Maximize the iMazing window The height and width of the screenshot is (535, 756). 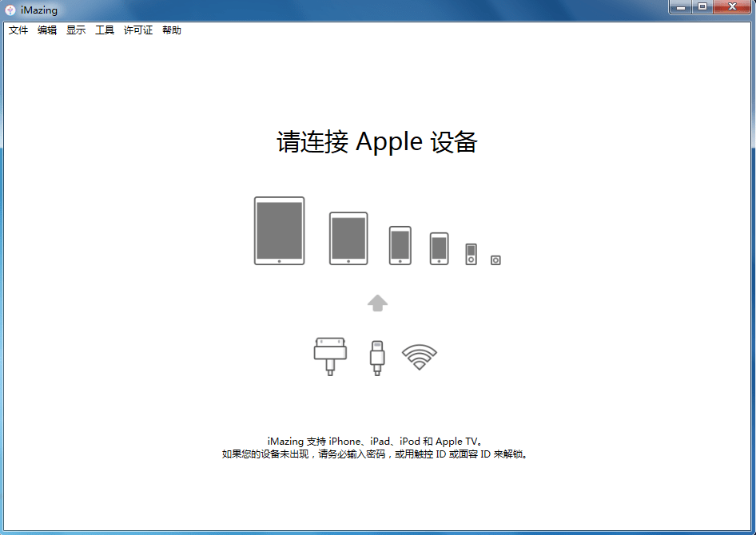coord(702,7)
